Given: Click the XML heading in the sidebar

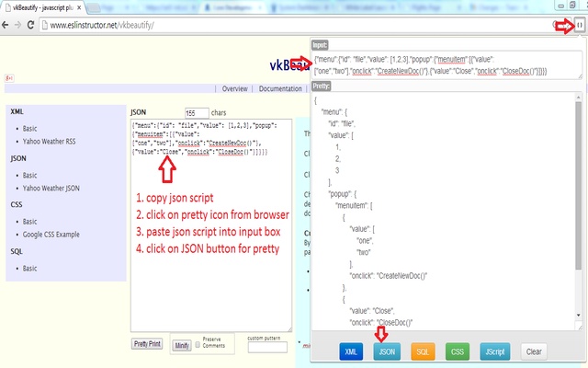Looking at the screenshot, I should click(17, 111).
